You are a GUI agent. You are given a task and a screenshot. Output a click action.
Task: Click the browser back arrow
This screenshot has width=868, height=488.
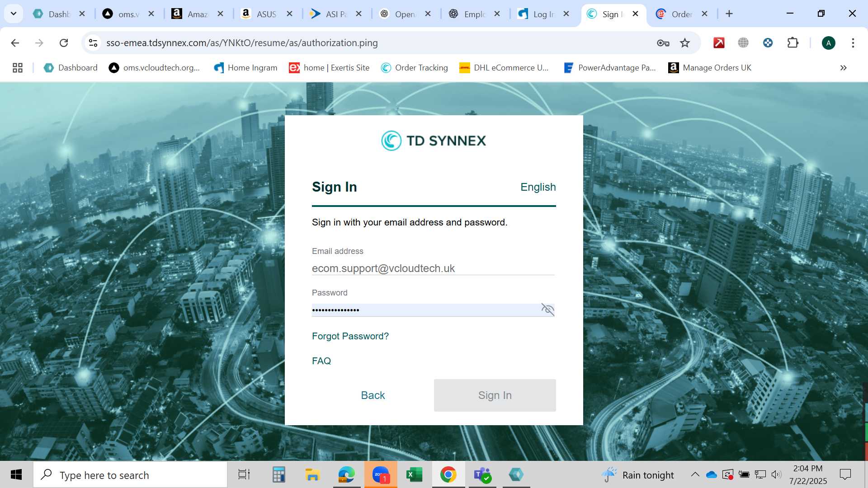click(x=15, y=43)
